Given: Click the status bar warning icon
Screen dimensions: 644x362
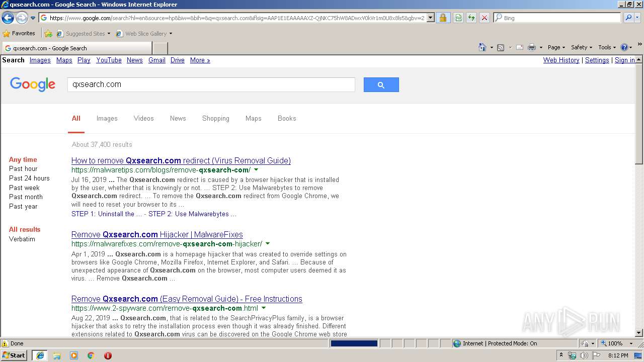Looking at the screenshot, I should pos(5,343).
